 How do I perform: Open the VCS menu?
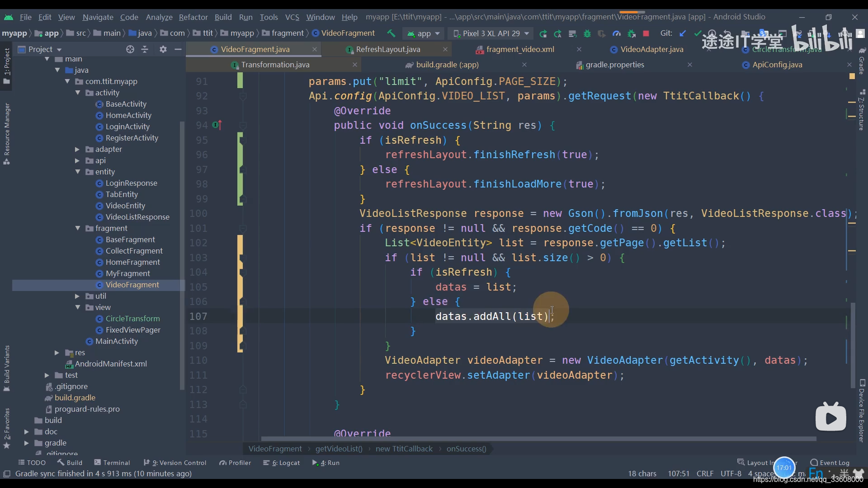(x=292, y=17)
